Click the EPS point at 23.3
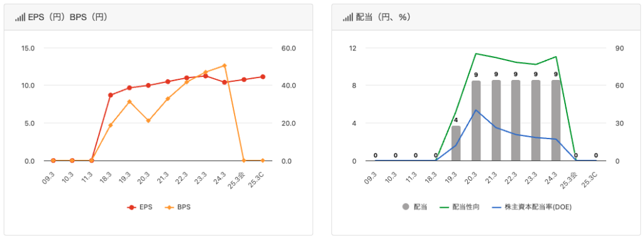Viewport: 644px width, 238px height. [x=206, y=76]
